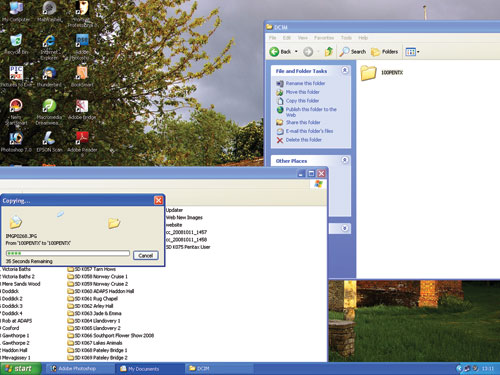
Task: Show hidden system tray icons arrow
Action: [459, 368]
